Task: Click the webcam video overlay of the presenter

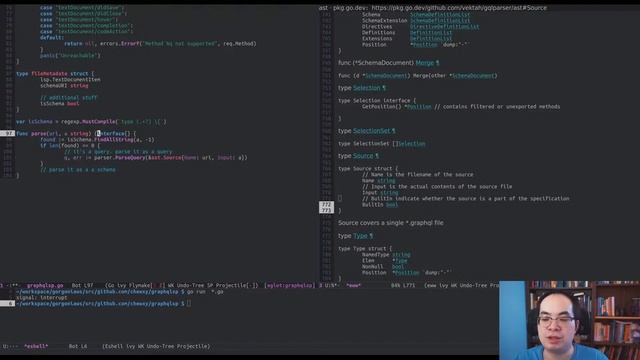Action: click(569, 320)
